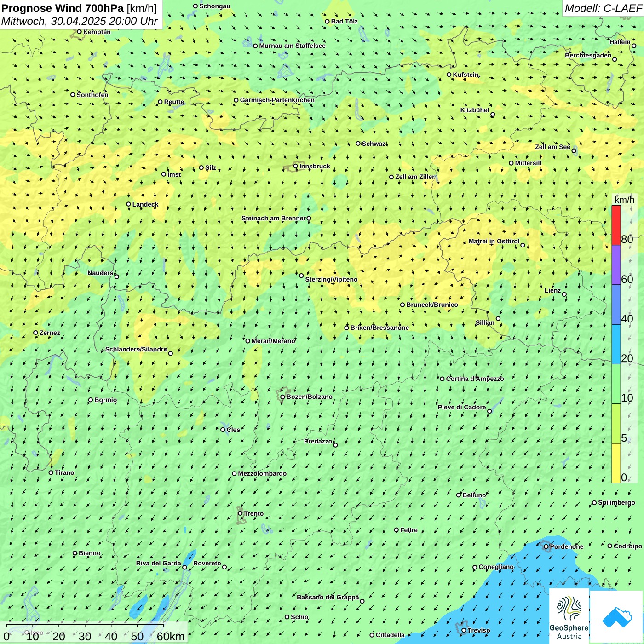Click the Innsbruck city marker
The width and height of the screenshot is (644, 644).
[x=296, y=167]
